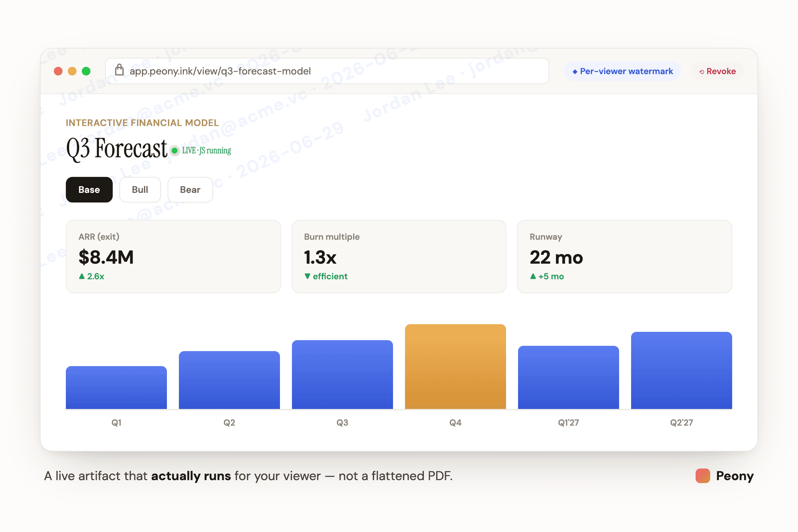Click the yellow minimize window dot
This screenshot has height=532, width=798.
tap(72, 71)
